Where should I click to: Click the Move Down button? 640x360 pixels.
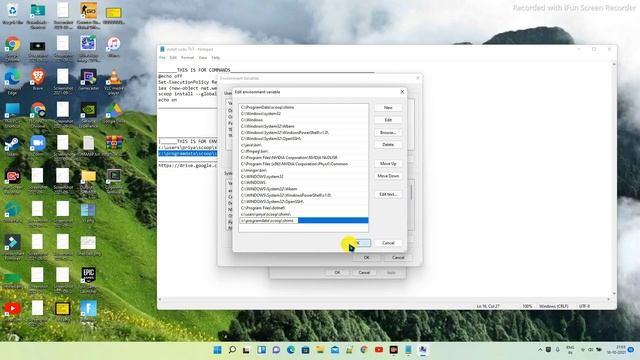click(x=388, y=176)
